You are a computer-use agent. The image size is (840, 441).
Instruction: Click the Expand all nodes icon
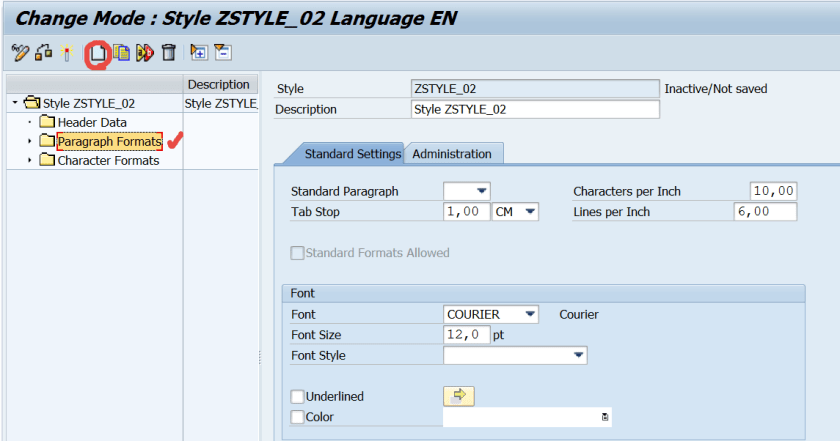point(198,53)
